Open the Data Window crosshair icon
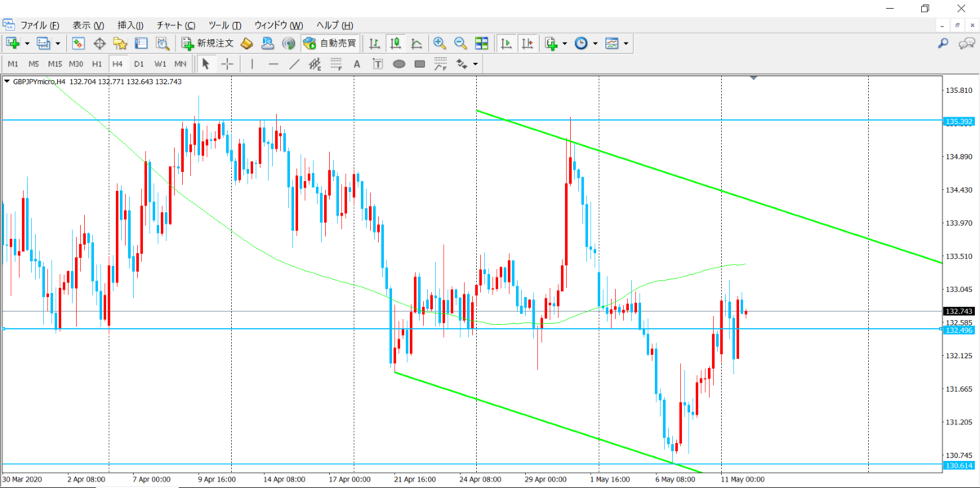 [x=100, y=43]
